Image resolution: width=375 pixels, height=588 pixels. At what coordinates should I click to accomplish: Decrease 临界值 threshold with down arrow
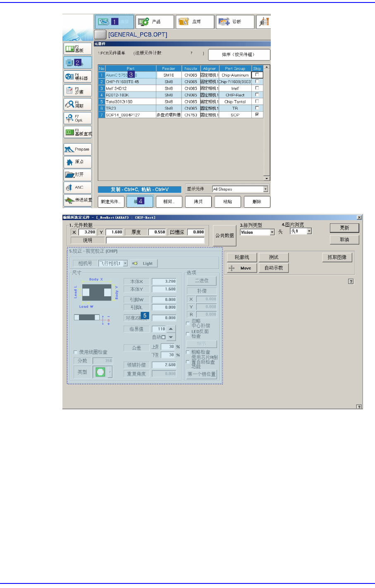171,337
